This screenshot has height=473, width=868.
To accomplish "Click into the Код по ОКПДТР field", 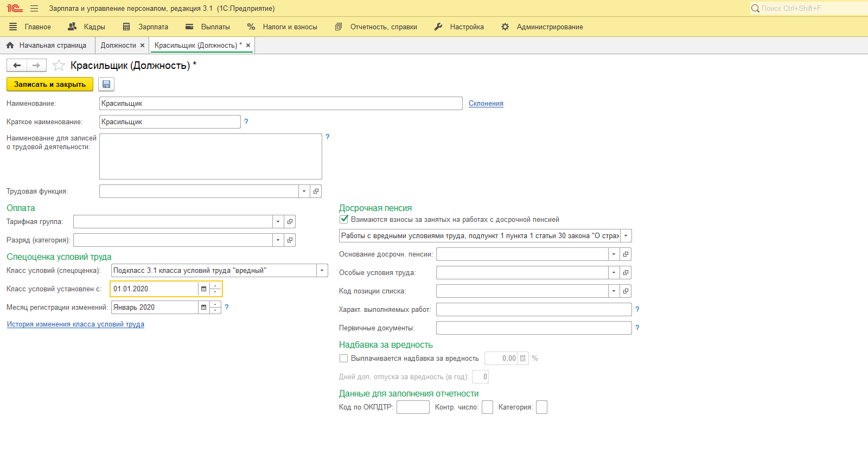I will tap(413, 407).
